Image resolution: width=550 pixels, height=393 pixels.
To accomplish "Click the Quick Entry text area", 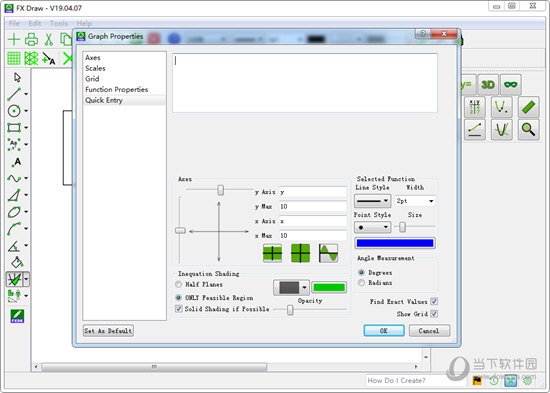I will coord(305,83).
